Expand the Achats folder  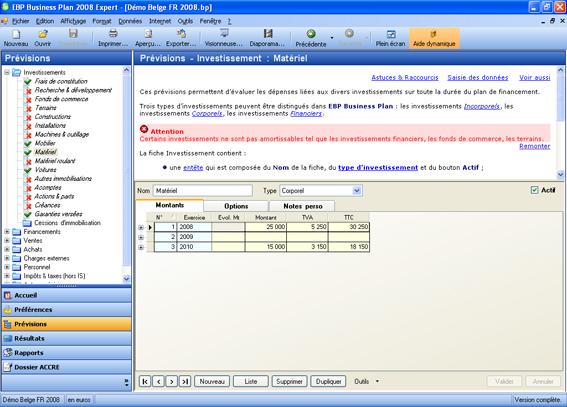click(x=7, y=249)
